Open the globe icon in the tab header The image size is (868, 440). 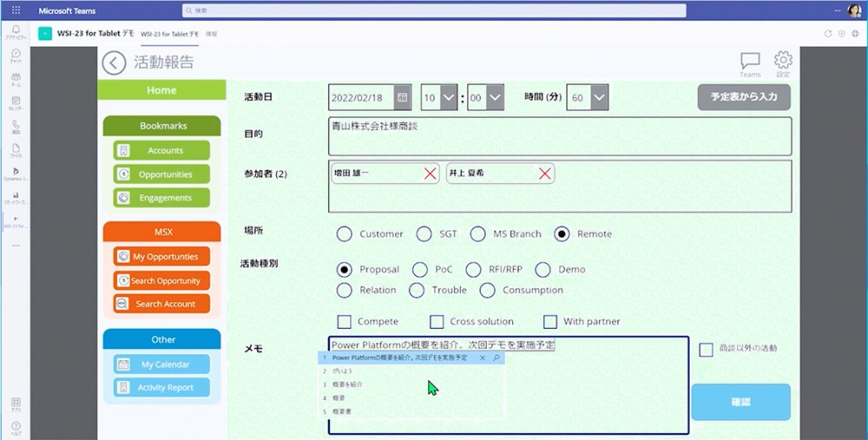tap(855, 34)
